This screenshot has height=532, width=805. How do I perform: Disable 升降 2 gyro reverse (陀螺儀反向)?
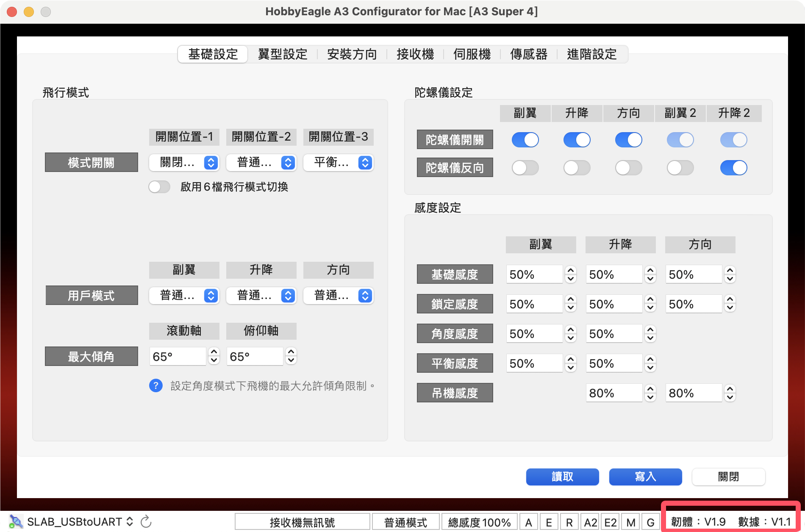tap(733, 168)
